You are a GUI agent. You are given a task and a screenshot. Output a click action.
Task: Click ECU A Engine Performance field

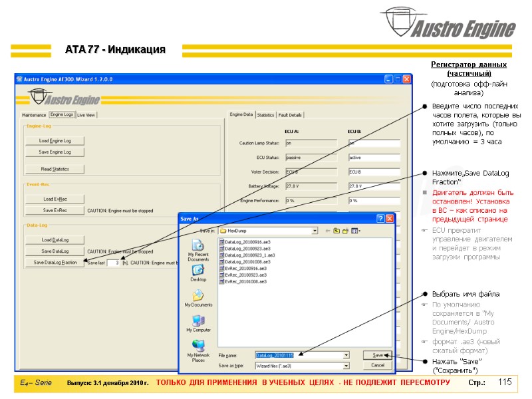pos(311,201)
